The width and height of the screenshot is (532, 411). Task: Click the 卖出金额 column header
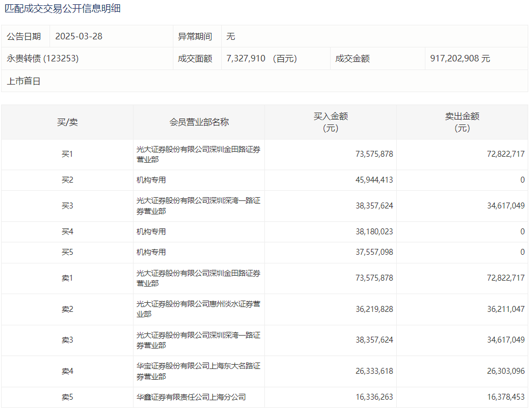coord(462,122)
